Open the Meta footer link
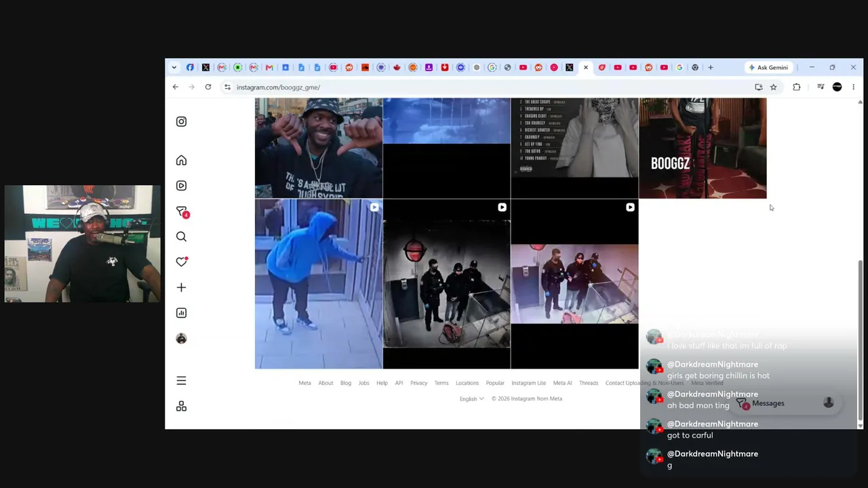Viewport: 868px width, 488px height. pos(304,383)
